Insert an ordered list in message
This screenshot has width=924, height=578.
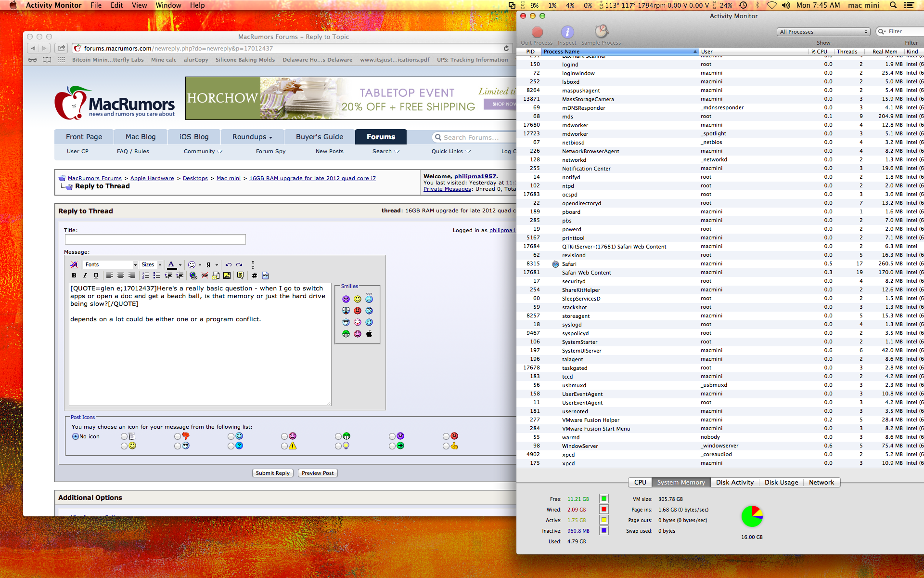(145, 276)
